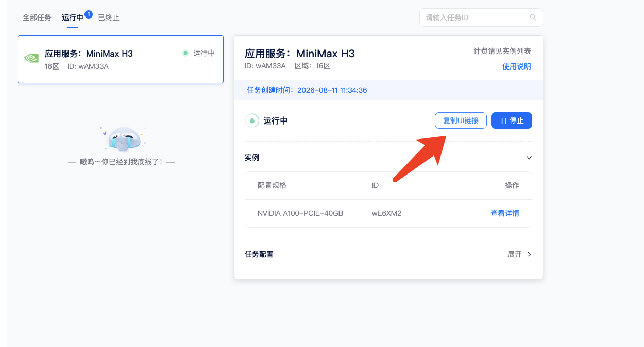
Task: Click the 区域：16区 text
Action: [312, 66]
